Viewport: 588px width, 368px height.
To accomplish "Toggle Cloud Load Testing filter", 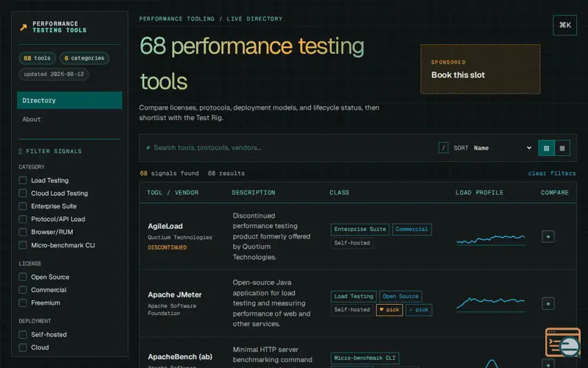I will tap(23, 193).
